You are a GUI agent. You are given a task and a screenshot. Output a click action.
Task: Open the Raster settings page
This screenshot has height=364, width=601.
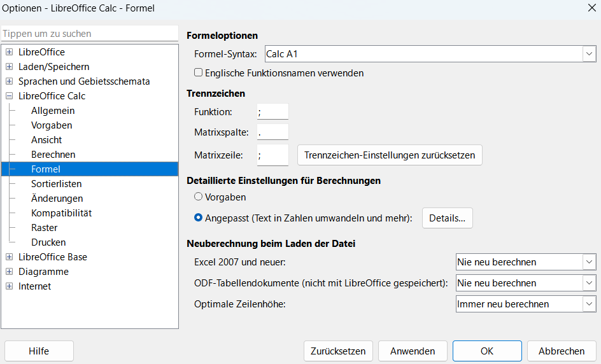(x=45, y=228)
